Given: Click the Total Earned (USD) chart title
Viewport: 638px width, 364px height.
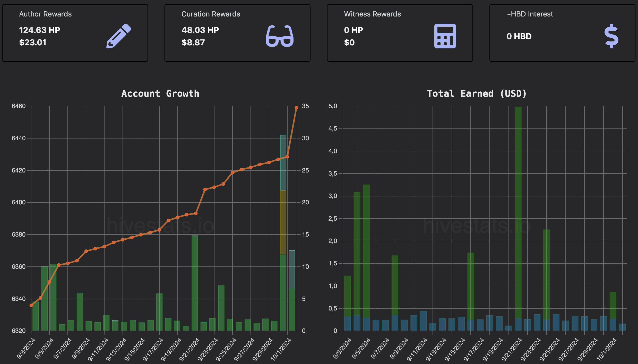Looking at the screenshot, I should pos(477,93).
